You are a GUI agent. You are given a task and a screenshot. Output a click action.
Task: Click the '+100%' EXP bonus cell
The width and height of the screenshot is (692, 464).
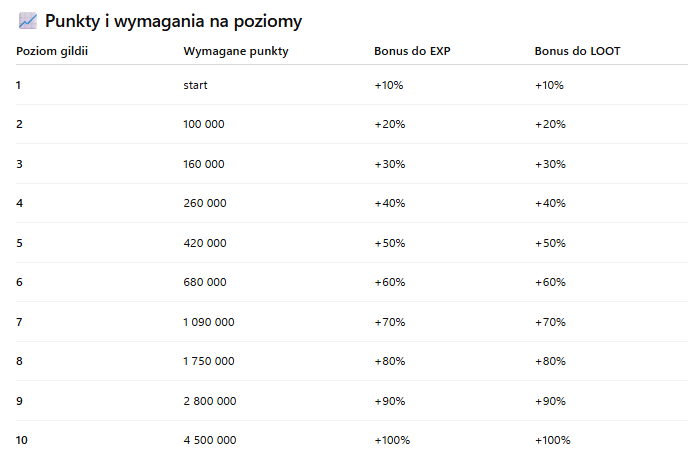(392, 440)
